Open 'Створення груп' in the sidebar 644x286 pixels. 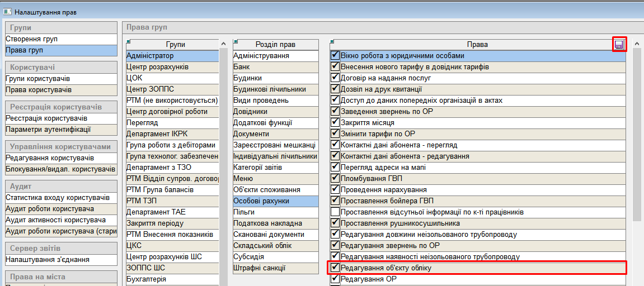pyautogui.click(x=32, y=39)
